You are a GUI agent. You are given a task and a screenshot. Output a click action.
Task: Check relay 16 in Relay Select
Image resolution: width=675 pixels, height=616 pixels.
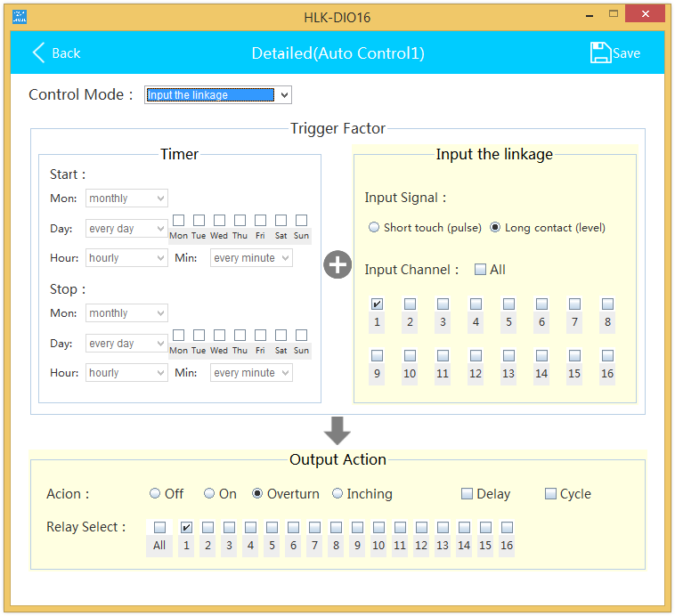click(507, 528)
